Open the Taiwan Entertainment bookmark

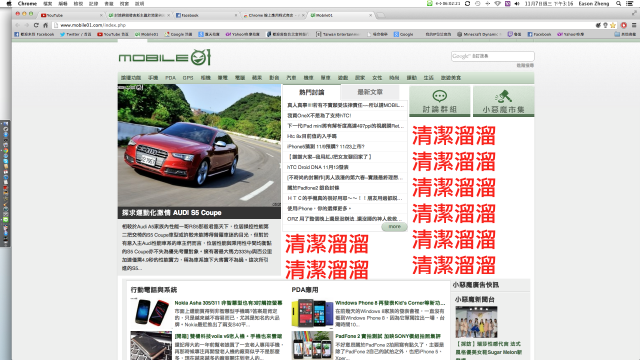point(338,34)
